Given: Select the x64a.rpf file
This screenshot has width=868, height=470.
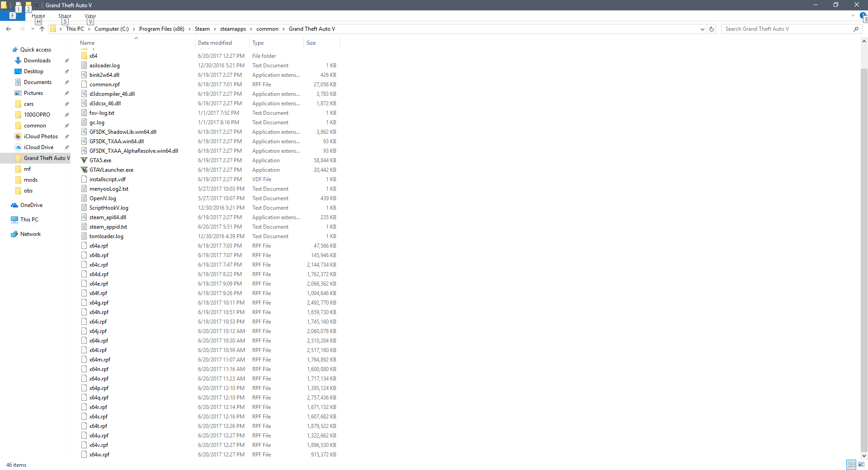Looking at the screenshot, I should tap(99, 246).
